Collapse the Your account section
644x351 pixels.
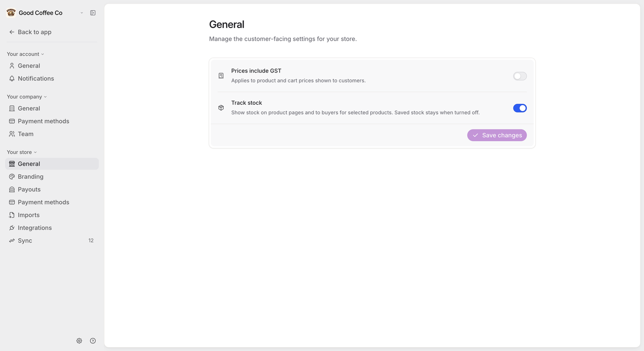click(25, 54)
